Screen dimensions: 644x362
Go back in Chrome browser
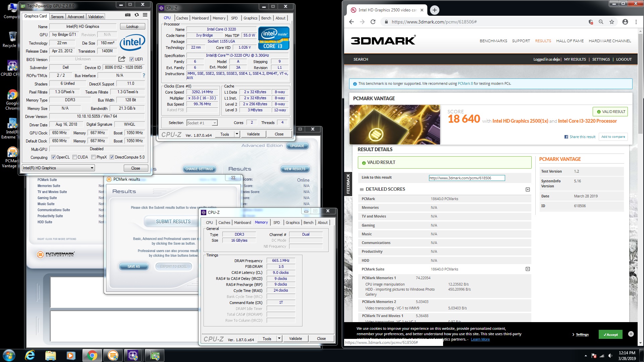tap(352, 22)
